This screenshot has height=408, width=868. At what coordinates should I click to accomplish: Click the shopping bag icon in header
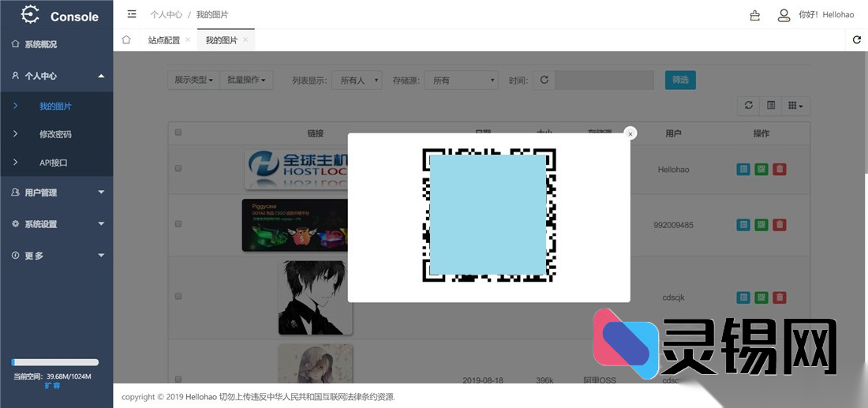[x=754, y=15]
